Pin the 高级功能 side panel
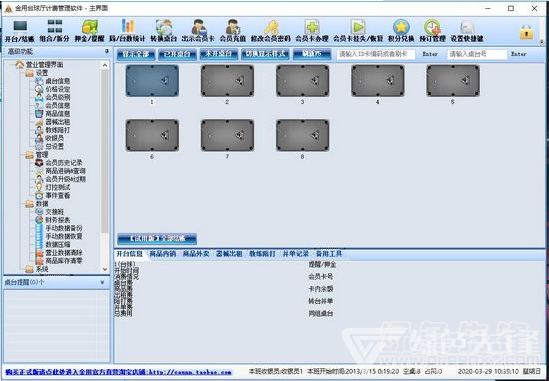Viewport: 549px width, 381px height. coord(106,51)
